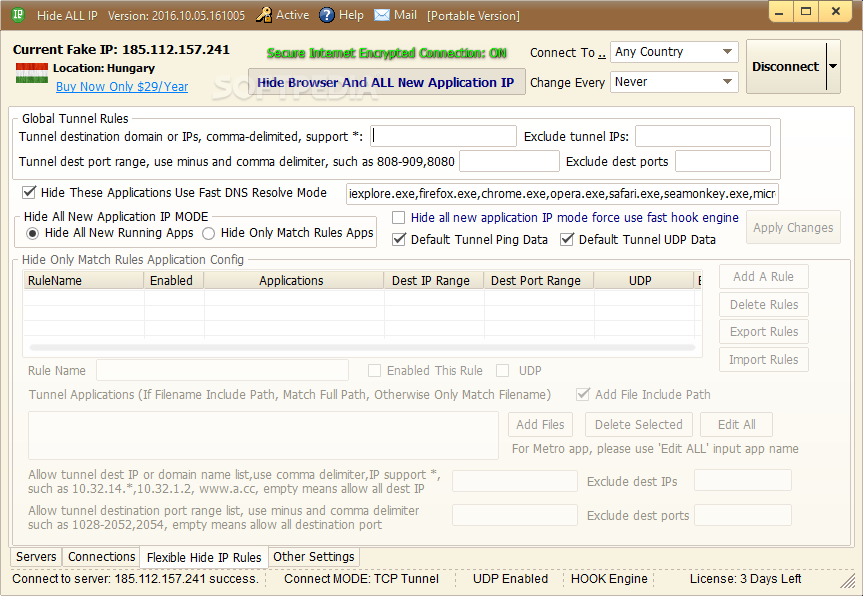Click 'HOOK Engine' status bar entry

pyautogui.click(x=609, y=579)
